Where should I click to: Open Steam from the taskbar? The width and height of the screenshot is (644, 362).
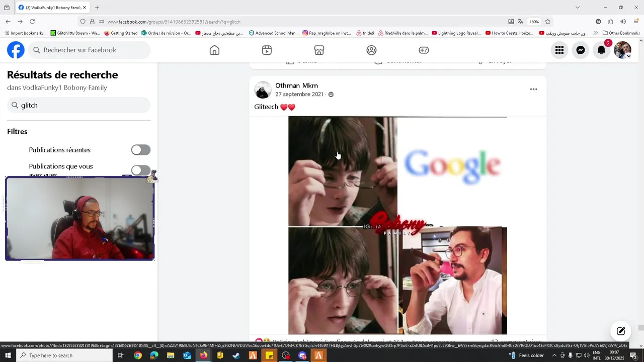[236, 355]
